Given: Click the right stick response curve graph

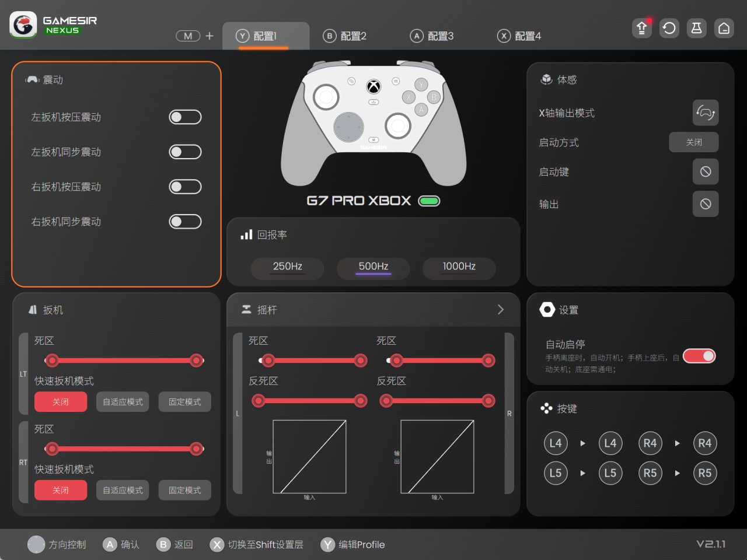Looking at the screenshot, I should click(x=437, y=457).
